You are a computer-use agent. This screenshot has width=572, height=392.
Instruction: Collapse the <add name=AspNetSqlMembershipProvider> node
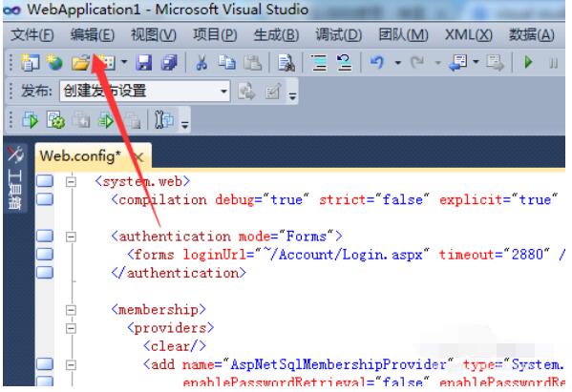point(71,365)
